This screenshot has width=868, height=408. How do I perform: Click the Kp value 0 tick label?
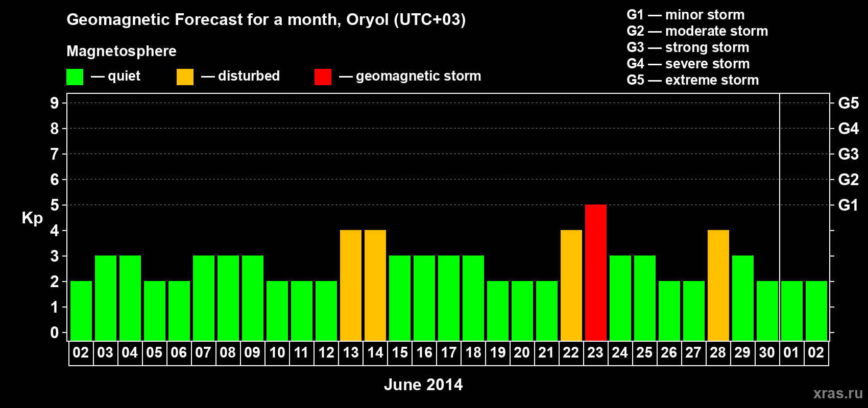click(55, 333)
